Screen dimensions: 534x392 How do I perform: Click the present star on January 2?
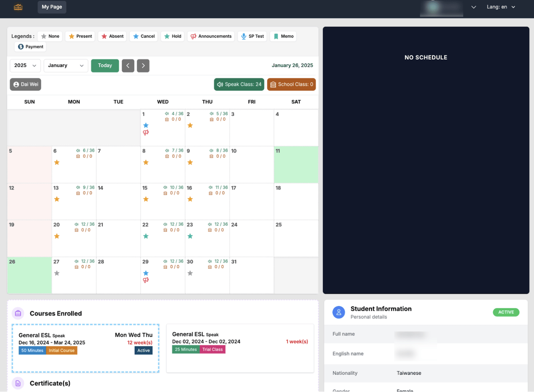[x=190, y=125]
